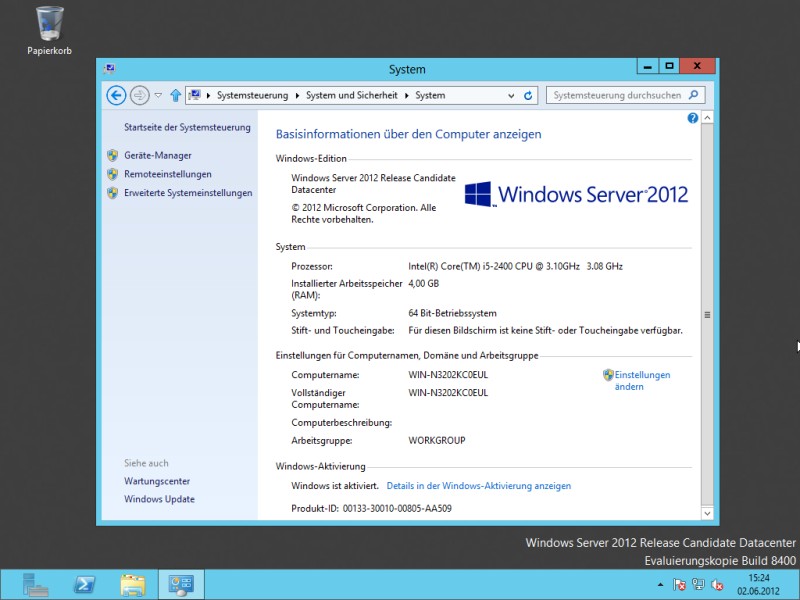The image size is (800, 600).
Task: Go up one level with the up arrow
Action: [176, 95]
